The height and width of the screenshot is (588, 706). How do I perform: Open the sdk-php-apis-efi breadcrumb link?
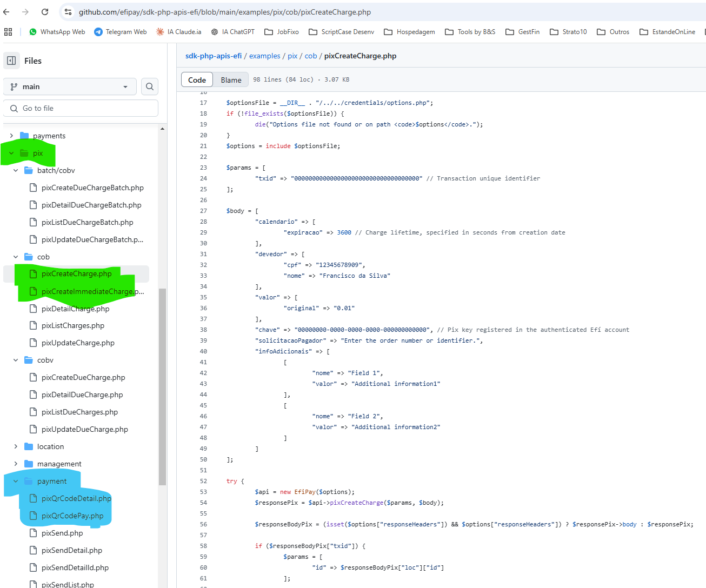tap(214, 56)
